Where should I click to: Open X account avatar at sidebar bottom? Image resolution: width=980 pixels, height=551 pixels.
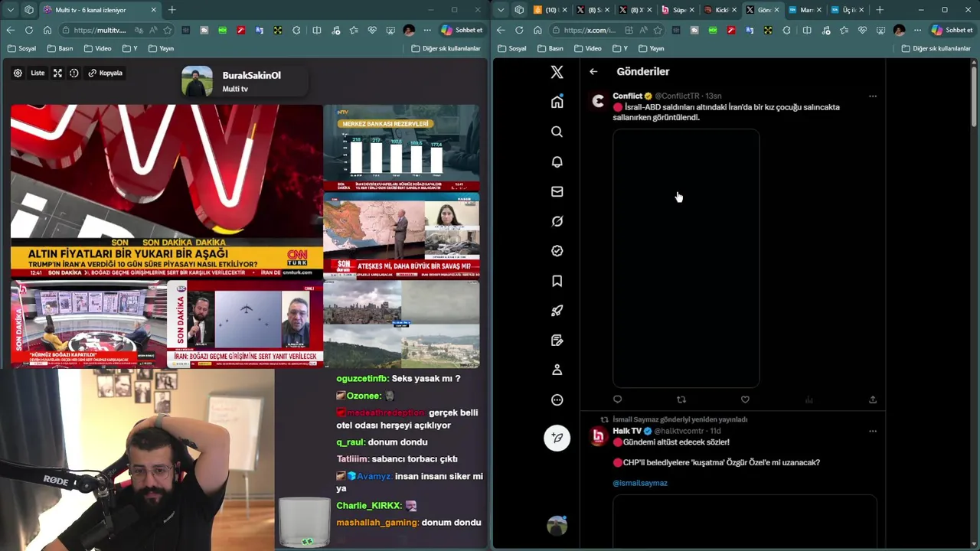(557, 526)
